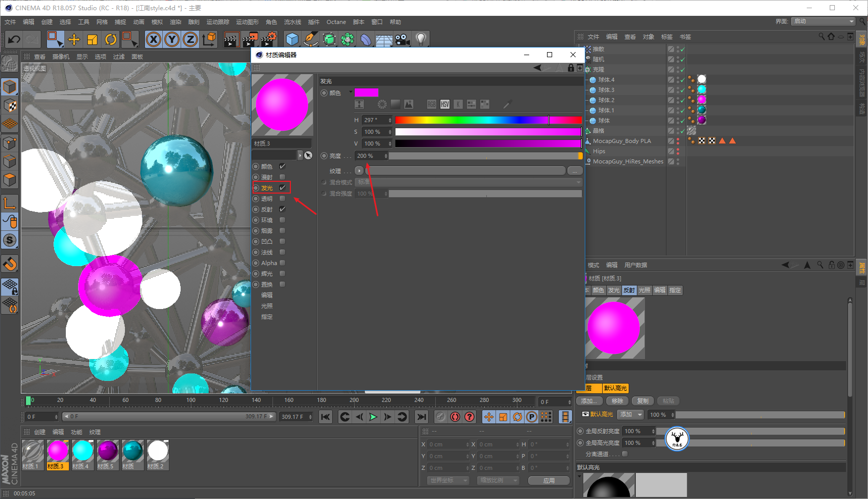The image size is (868, 499).
Task: Enable the 透明 channel checkbox
Action: (282, 199)
